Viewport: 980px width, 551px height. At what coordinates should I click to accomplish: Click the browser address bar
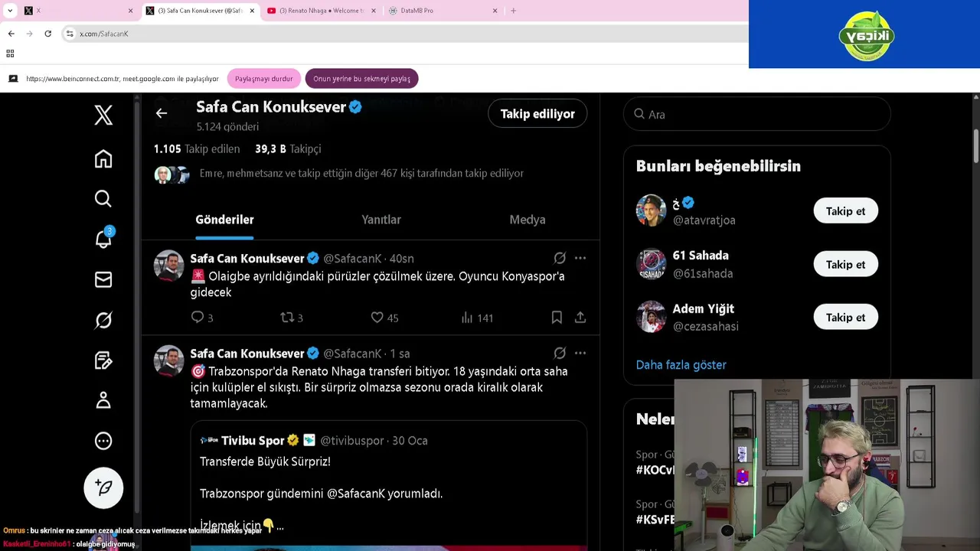coord(406,34)
